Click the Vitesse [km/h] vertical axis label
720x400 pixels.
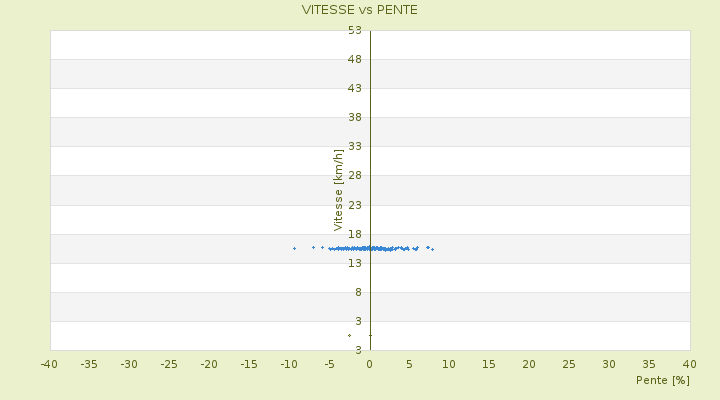[339, 189]
